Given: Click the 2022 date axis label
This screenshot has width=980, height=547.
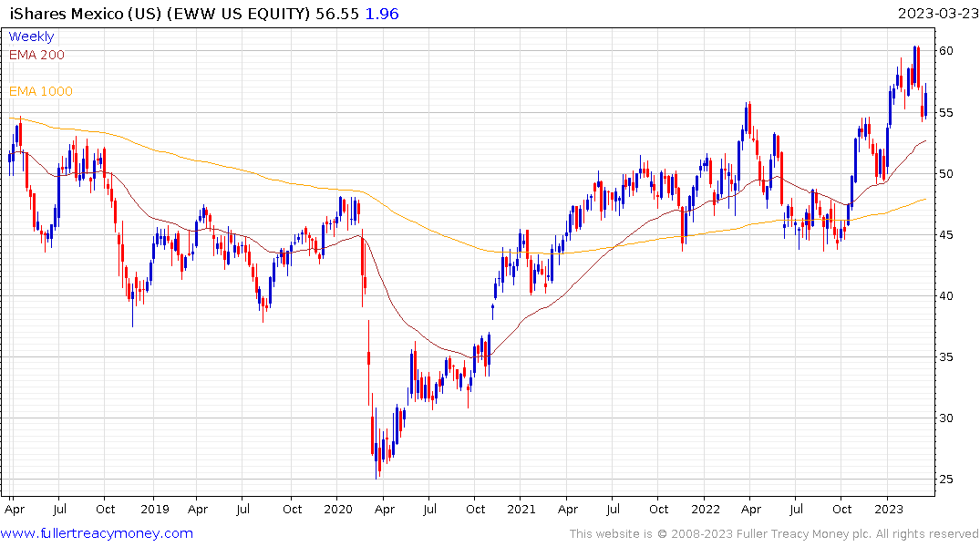Looking at the screenshot, I should pos(705,509).
